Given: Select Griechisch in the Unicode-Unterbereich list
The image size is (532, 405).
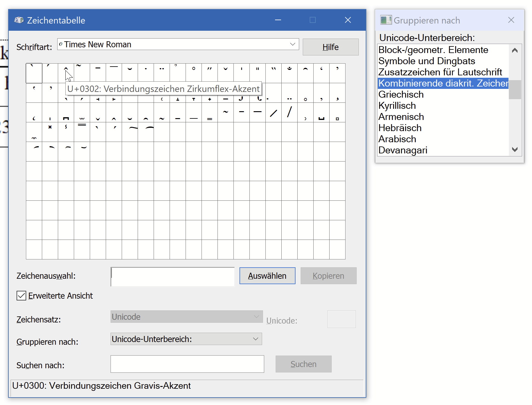Looking at the screenshot, I should (401, 94).
